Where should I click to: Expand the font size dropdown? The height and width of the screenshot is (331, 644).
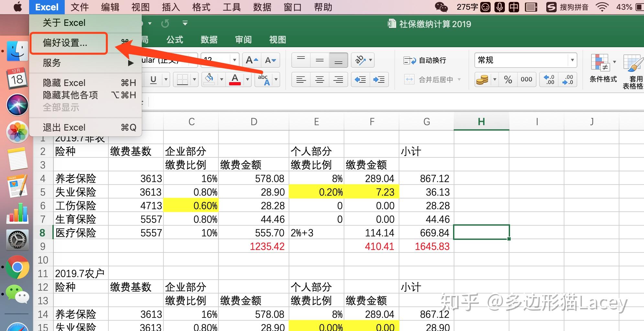click(234, 60)
